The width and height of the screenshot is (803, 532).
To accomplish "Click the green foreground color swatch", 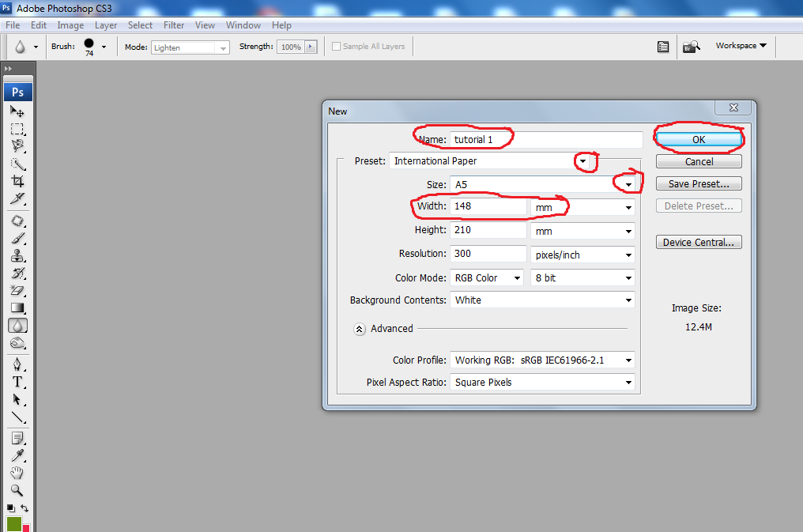I will click(x=13, y=524).
